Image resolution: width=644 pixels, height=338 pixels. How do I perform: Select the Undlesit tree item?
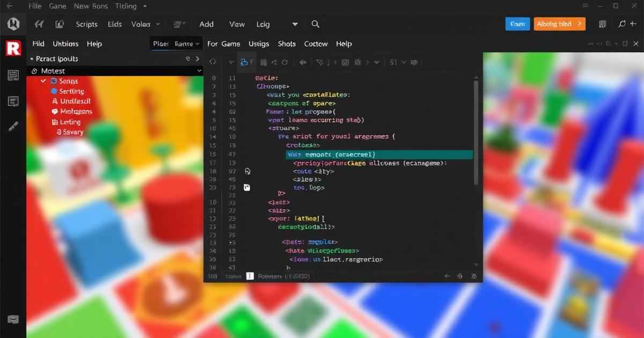pyautogui.click(x=71, y=101)
